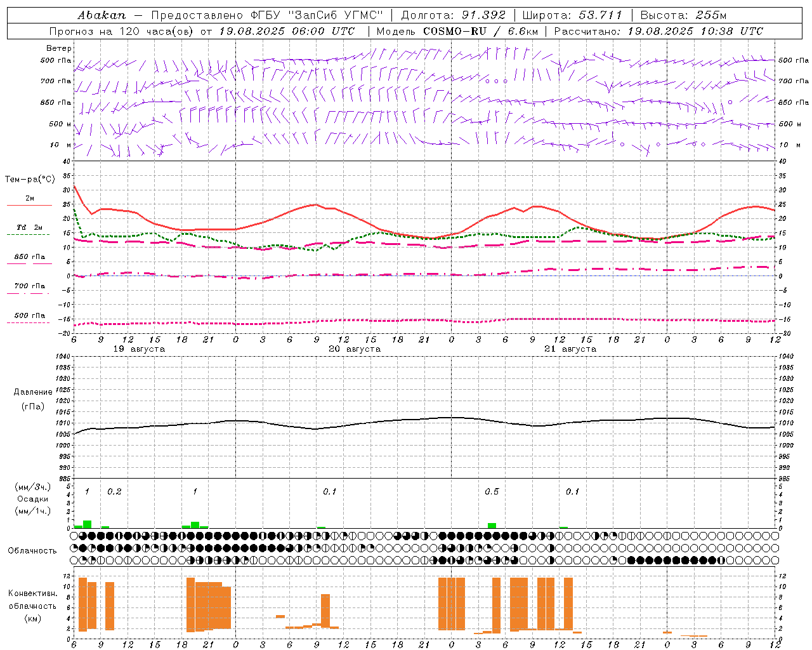This screenshot has width=812, height=650.
Task: Click the 'Облачность' cloudiness label
Action: click(32, 550)
